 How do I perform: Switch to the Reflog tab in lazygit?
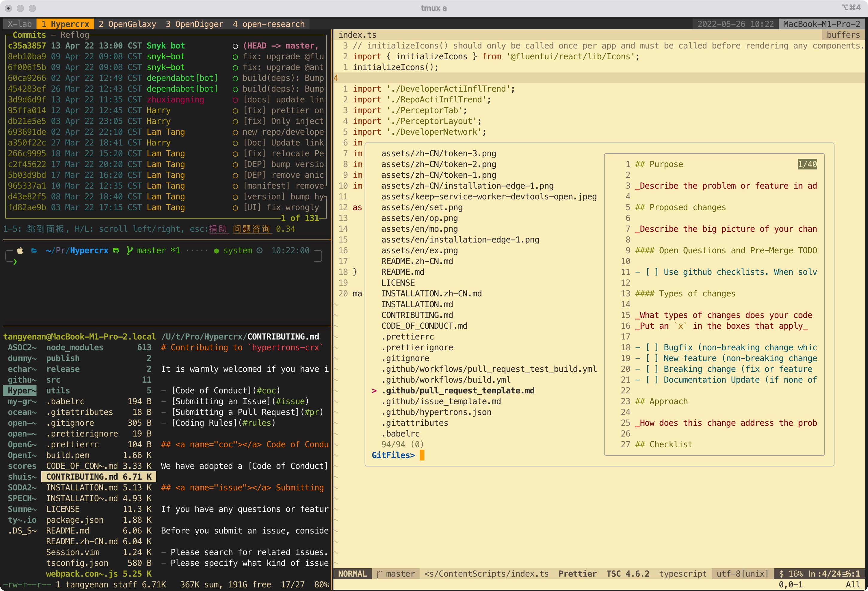coord(75,35)
